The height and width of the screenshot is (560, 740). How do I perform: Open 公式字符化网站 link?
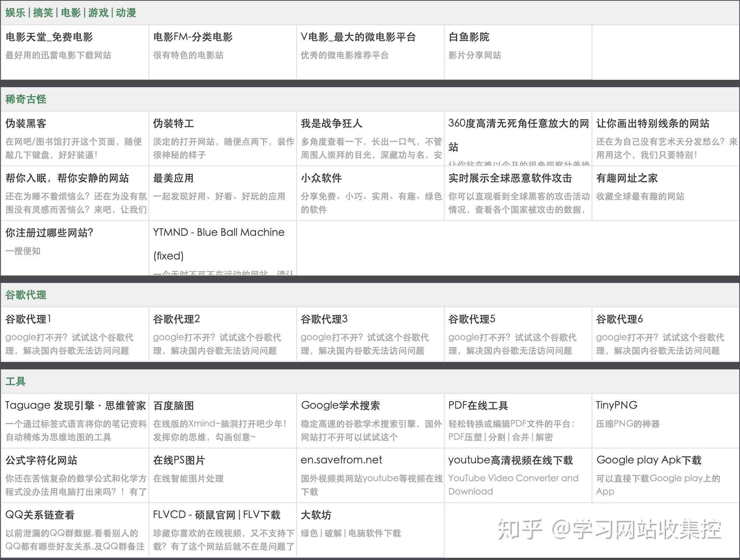[x=41, y=460]
